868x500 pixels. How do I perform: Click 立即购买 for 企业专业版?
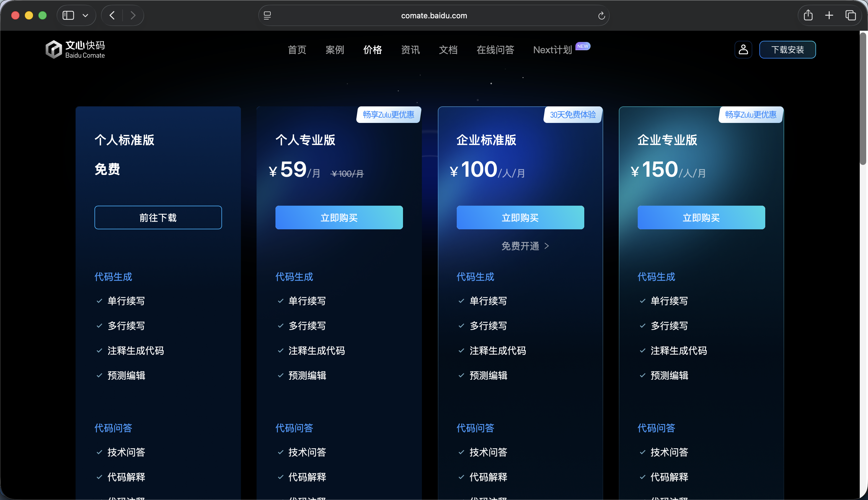701,217
